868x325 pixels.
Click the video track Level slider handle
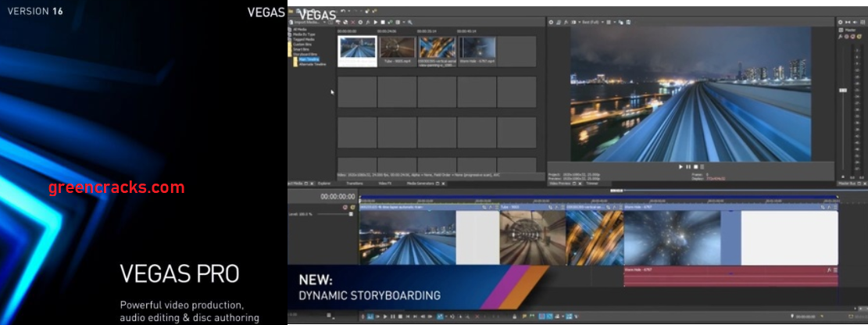351,214
